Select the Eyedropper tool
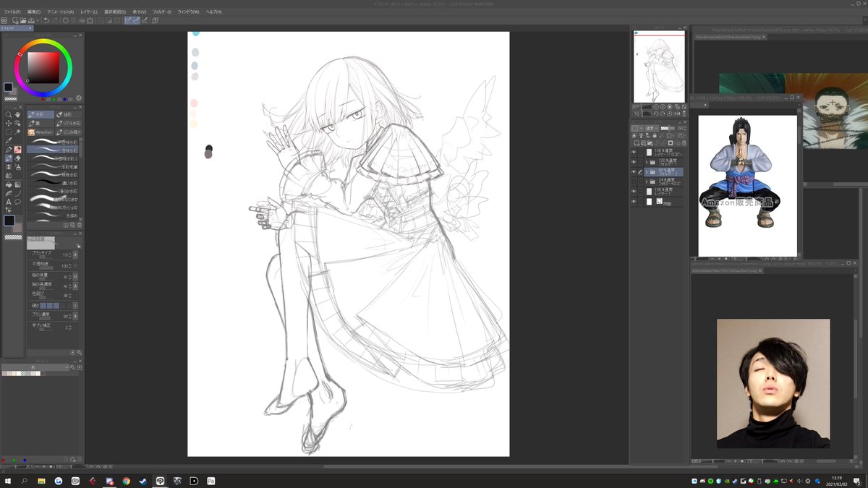 coord(9,140)
